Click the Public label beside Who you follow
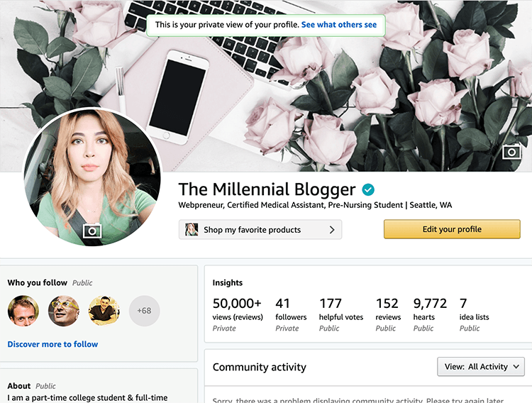The width and height of the screenshot is (532, 403). tap(82, 283)
